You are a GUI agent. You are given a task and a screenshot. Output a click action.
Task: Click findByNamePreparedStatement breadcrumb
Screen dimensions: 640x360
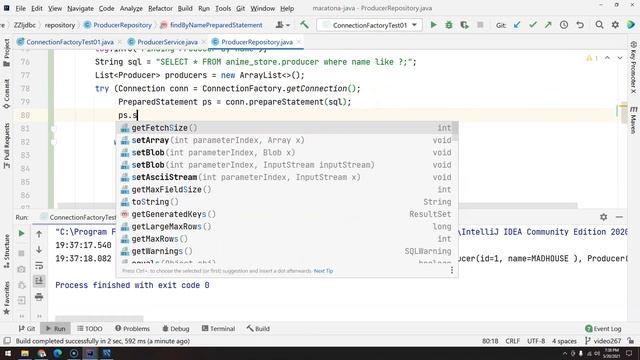[211, 25]
